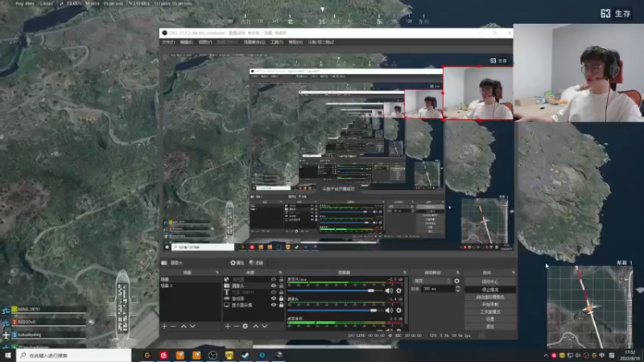Pop out the 转场特效 dock with its header icon

point(458,273)
